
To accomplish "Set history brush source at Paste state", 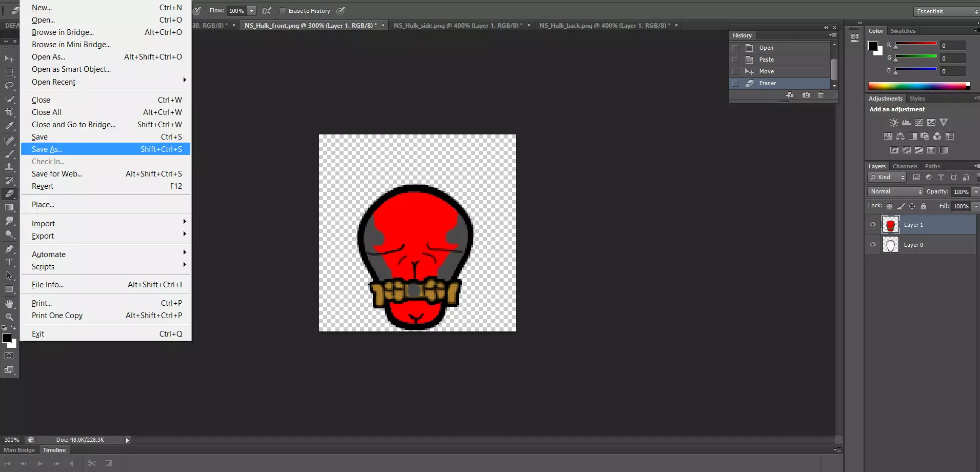I will (735, 60).
